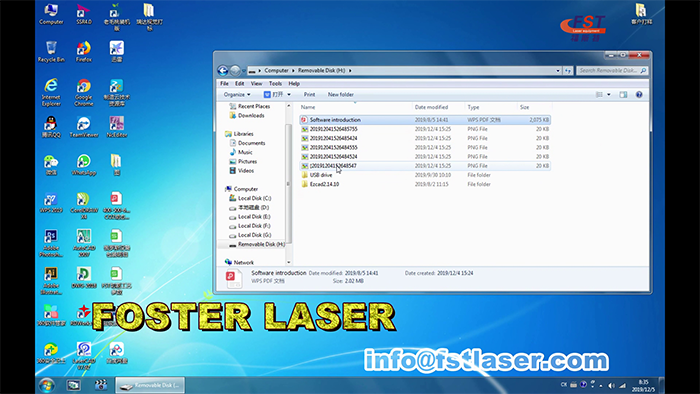Select Recent Places in navigation pane
The width and height of the screenshot is (700, 394).
pyautogui.click(x=250, y=106)
